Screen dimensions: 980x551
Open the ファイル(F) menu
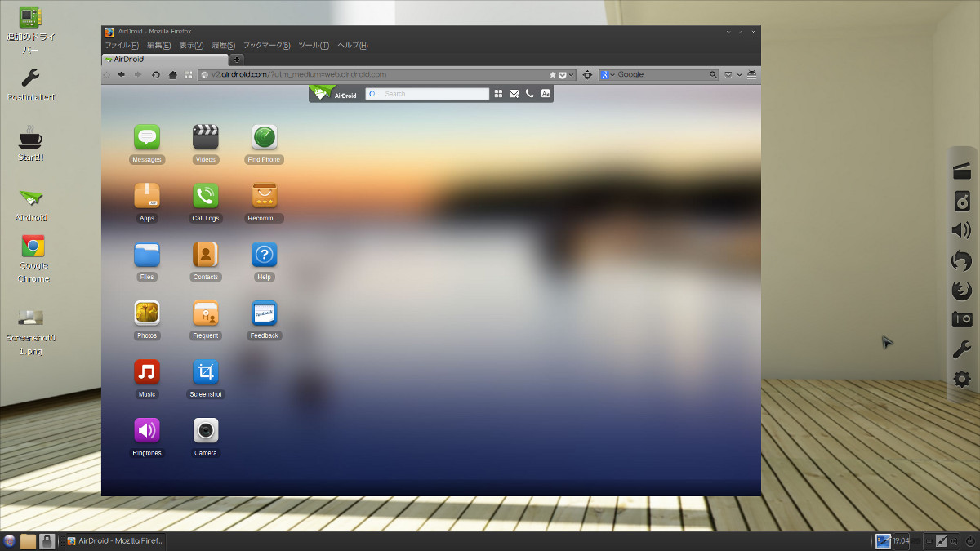[122, 46]
